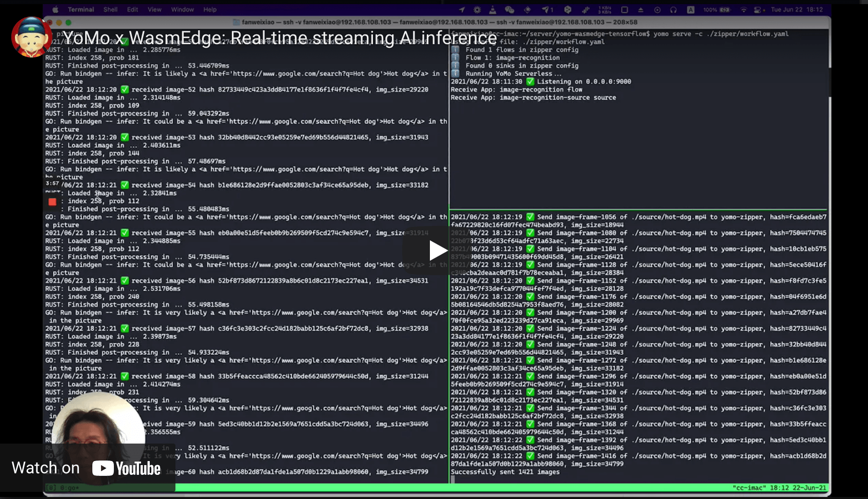Screen dimensions: 868x499
Task: Click the info icon beside Found 1 flows
Action: (455, 50)
